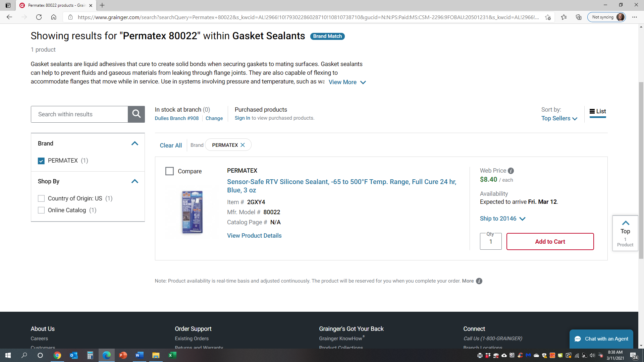Add page to favorites star icon
The width and height of the screenshot is (644, 362).
(548, 17)
